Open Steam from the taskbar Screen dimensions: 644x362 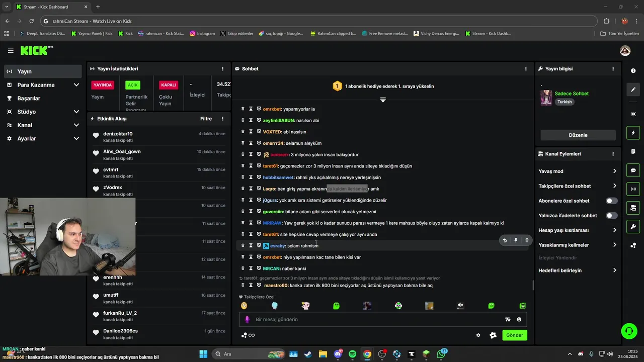307,354
